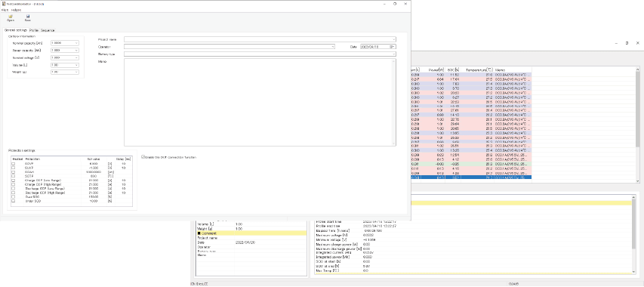Click the Set value column header
The image size is (644, 287).
click(94, 159)
